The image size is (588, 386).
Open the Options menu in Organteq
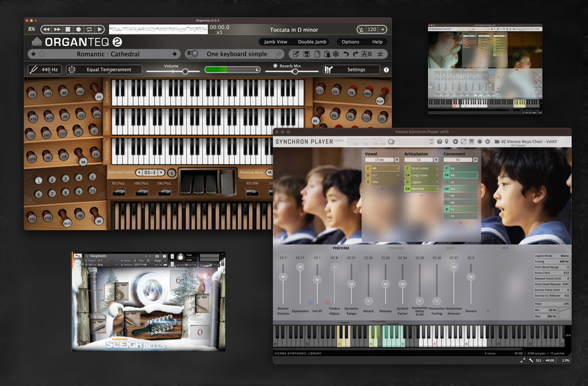(x=350, y=42)
